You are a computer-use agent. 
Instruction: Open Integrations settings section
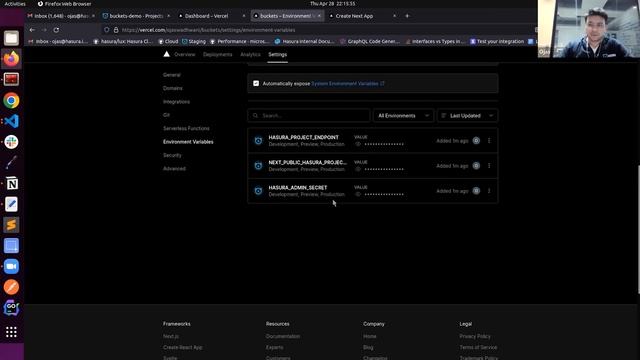(x=176, y=102)
